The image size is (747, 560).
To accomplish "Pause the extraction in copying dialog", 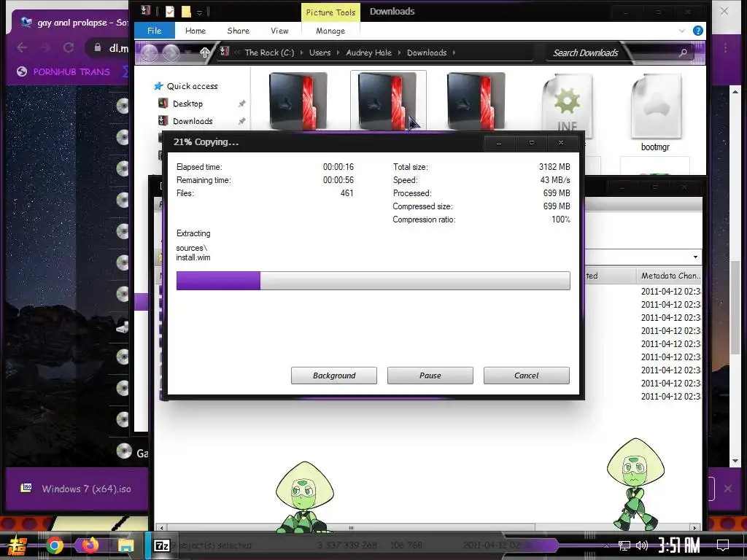I will [430, 376].
